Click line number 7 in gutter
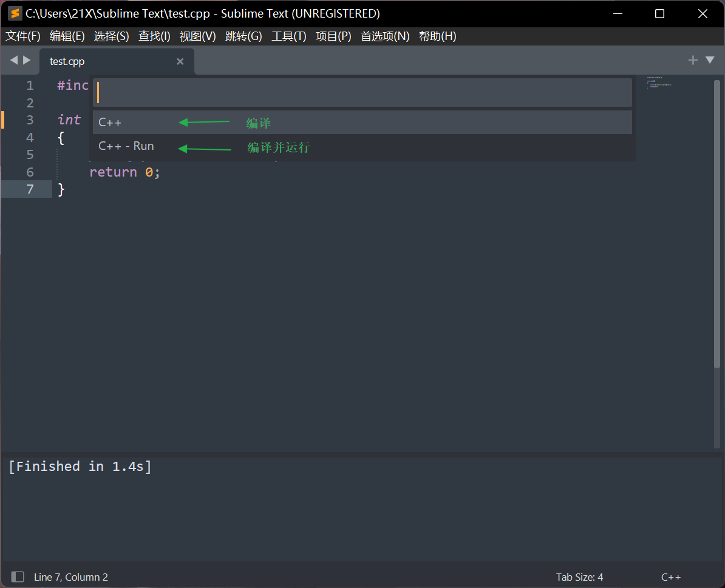 [x=30, y=189]
